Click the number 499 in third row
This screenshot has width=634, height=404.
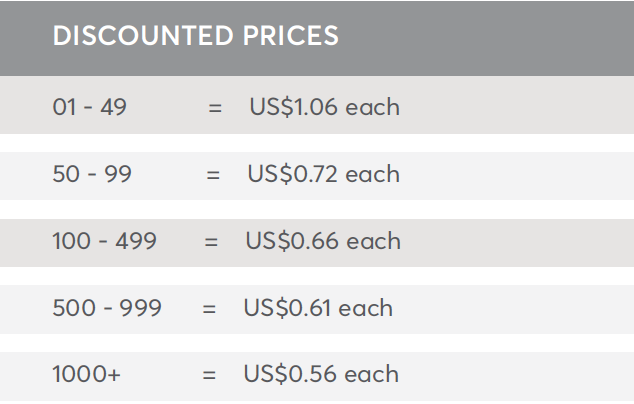(136, 241)
